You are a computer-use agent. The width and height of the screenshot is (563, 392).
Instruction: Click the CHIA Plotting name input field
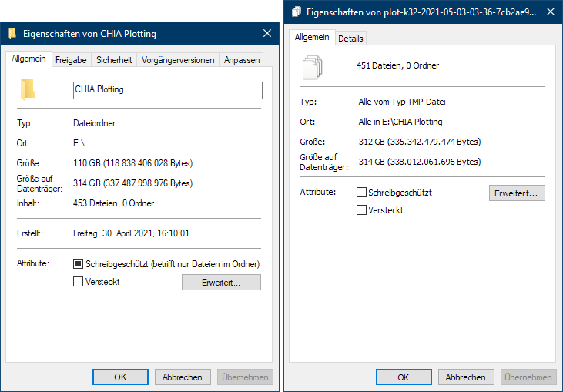(x=168, y=90)
